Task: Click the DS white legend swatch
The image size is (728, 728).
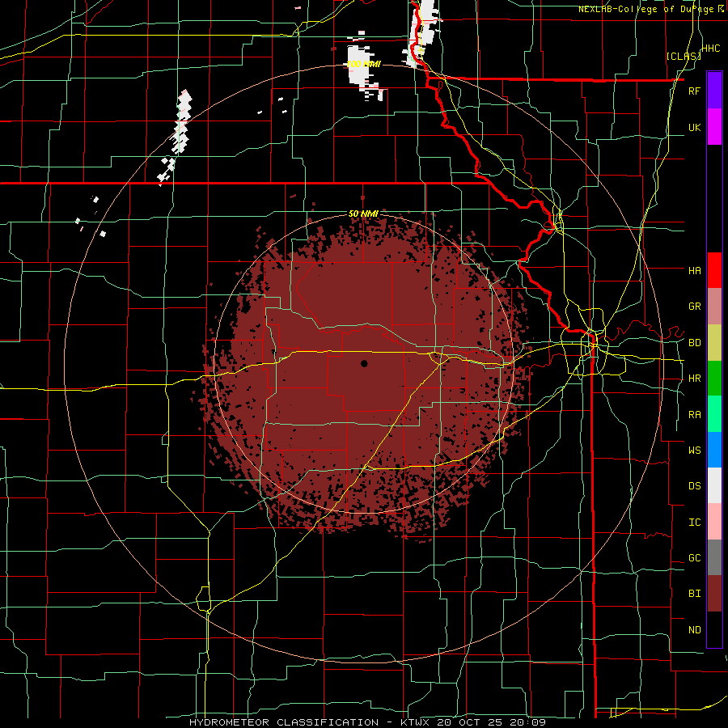Action: 714,485
